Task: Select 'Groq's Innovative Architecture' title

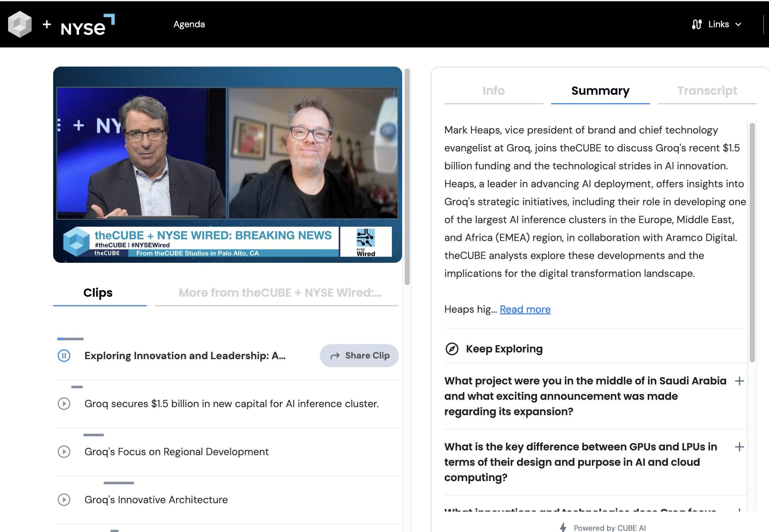Action: (156, 500)
